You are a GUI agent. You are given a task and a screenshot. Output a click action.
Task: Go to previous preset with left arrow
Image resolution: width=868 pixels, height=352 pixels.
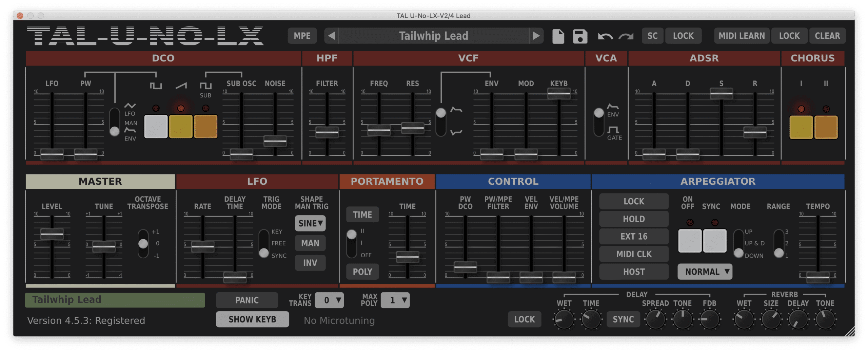pyautogui.click(x=332, y=36)
